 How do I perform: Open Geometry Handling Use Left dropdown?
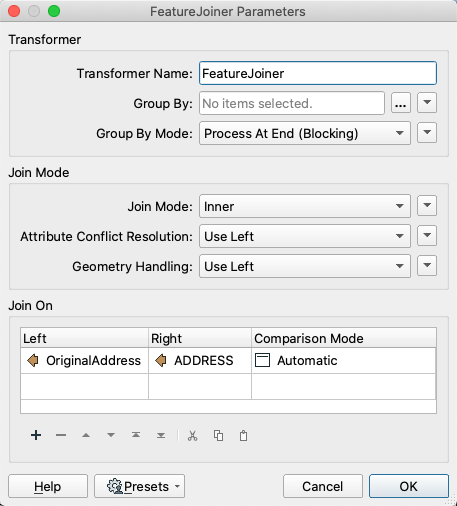tap(305, 266)
